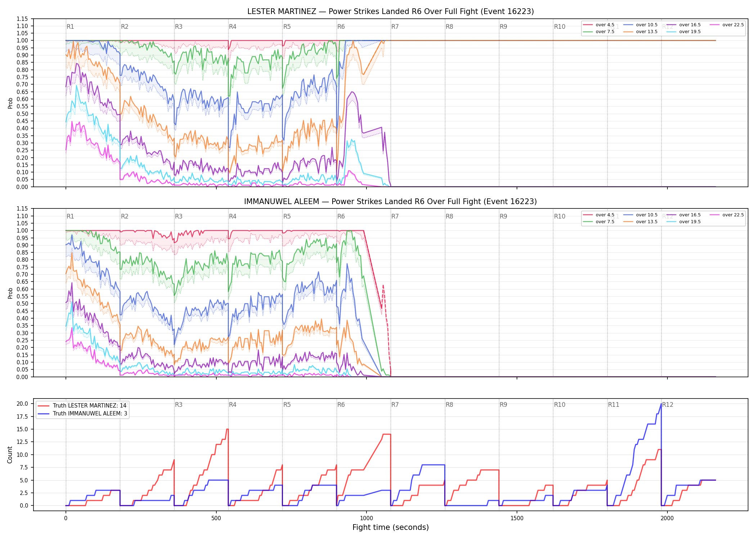
Task: Select 'over 13.5' legend entry in Martinez chart
Action: 640,32
